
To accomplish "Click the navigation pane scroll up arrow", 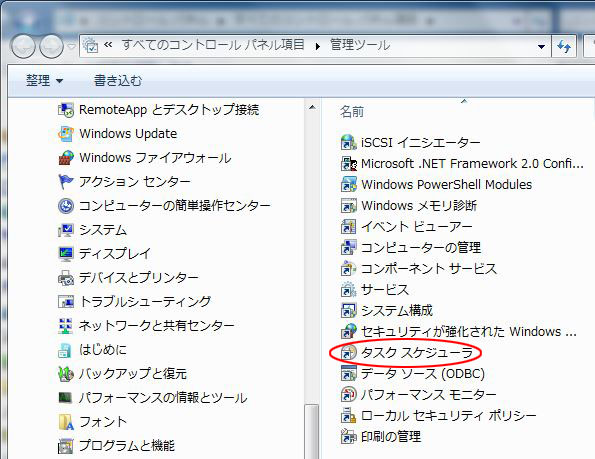I will pos(312,107).
